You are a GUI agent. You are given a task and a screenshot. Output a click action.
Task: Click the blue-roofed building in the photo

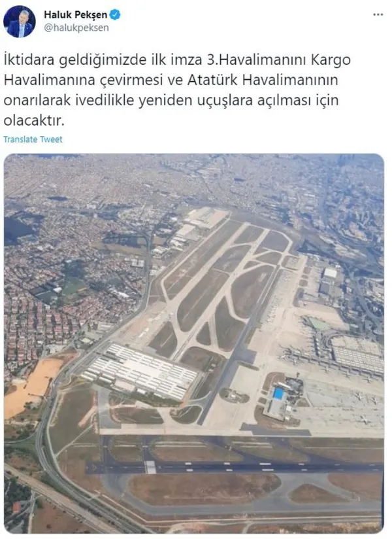(x=279, y=393)
